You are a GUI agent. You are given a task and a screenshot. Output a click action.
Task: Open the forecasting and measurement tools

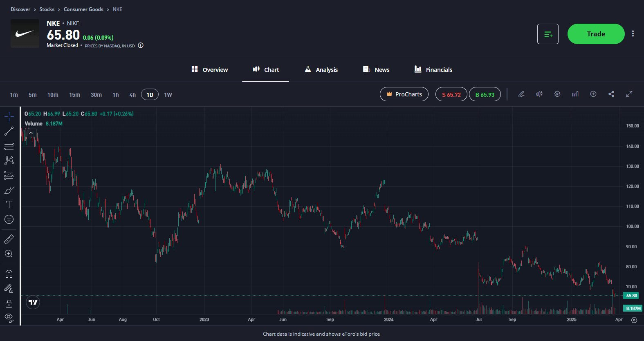click(9, 175)
